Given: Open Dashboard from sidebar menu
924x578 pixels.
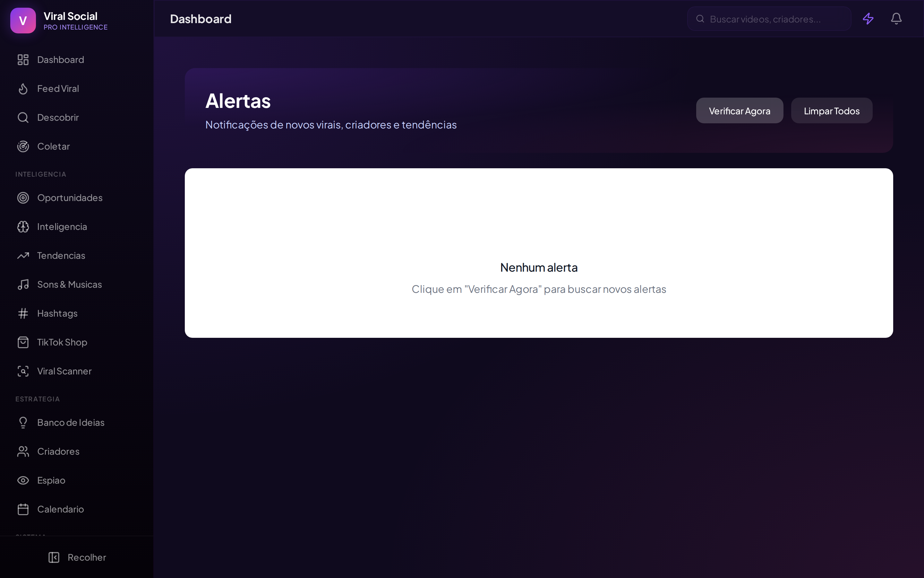Looking at the screenshot, I should point(77,60).
